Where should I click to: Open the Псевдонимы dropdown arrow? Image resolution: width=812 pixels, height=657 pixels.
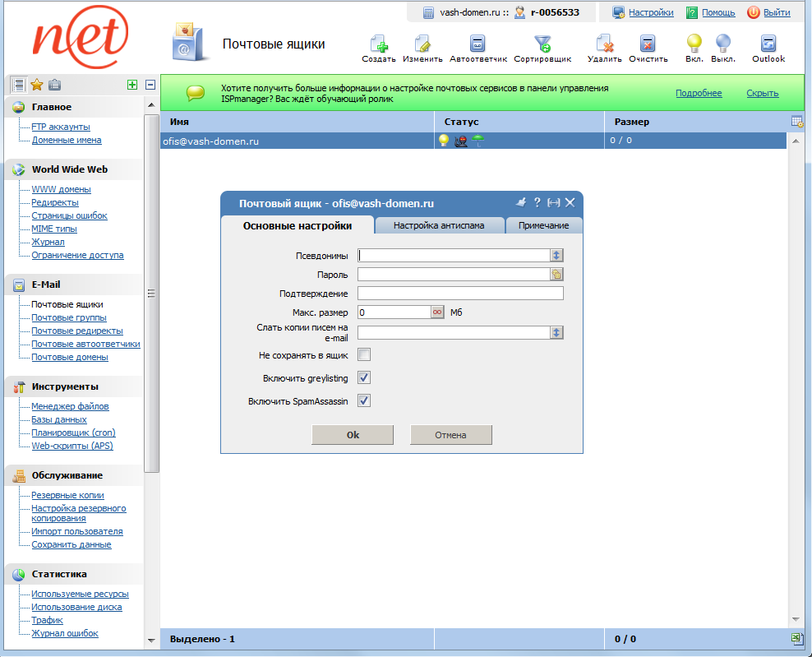pyautogui.click(x=558, y=255)
